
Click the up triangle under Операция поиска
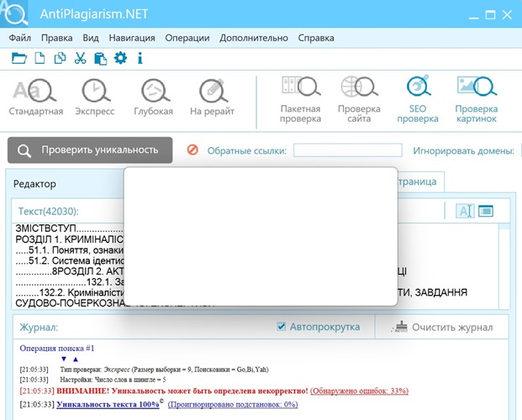(76, 359)
